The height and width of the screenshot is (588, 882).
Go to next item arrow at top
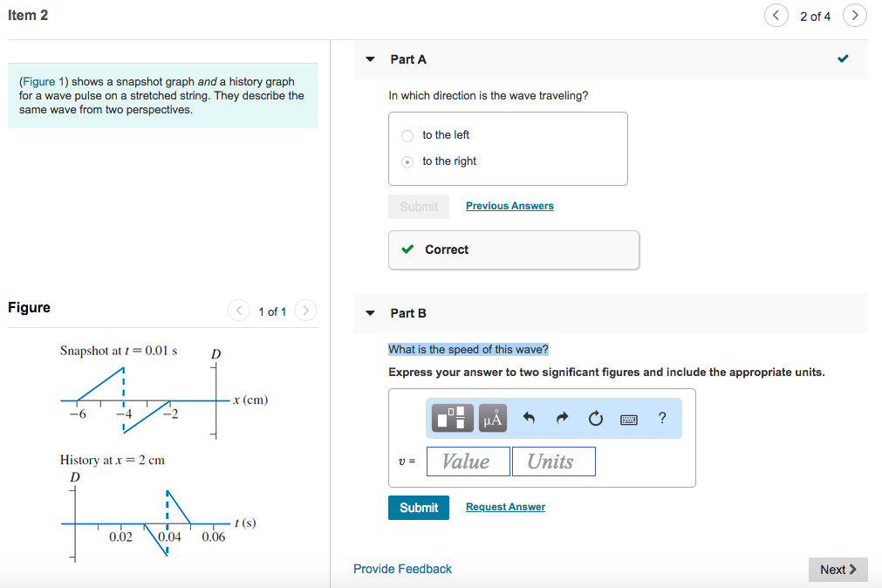pyautogui.click(x=854, y=15)
